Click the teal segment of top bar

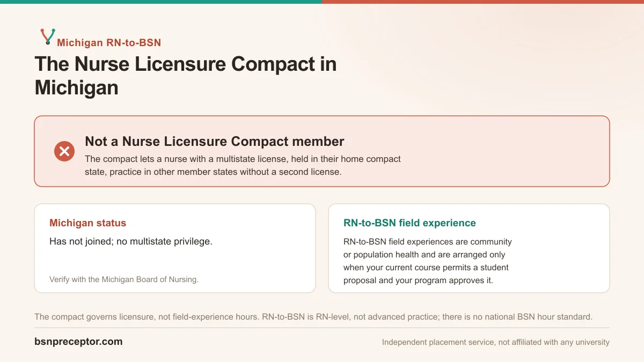161,2
